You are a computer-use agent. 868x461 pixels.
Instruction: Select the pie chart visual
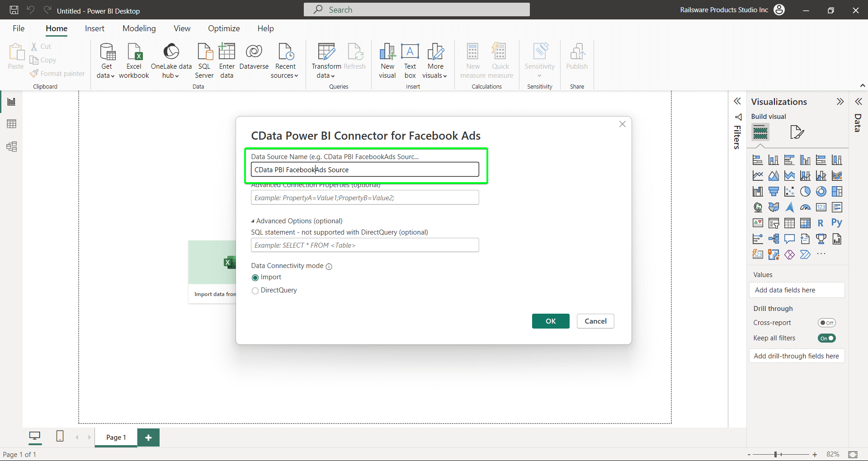coord(805,192)
